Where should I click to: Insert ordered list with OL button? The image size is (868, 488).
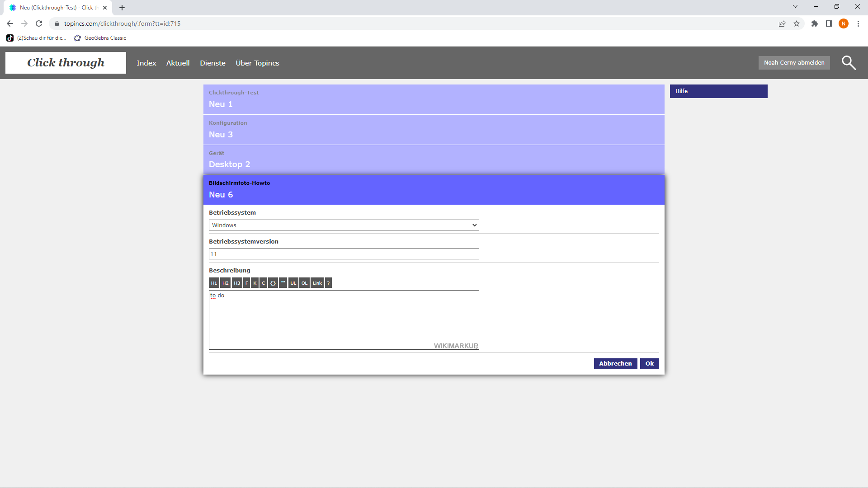305,283
